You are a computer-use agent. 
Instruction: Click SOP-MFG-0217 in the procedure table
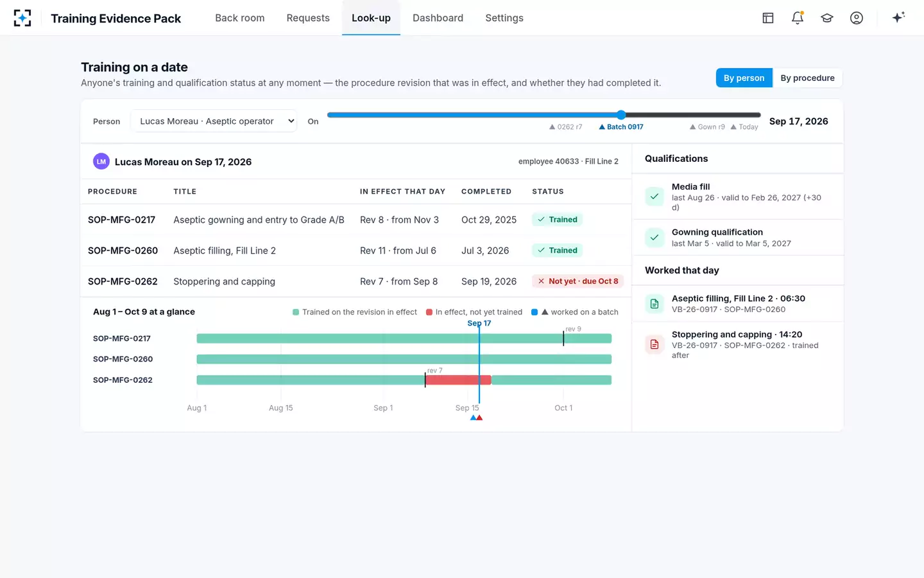point(122,220)
